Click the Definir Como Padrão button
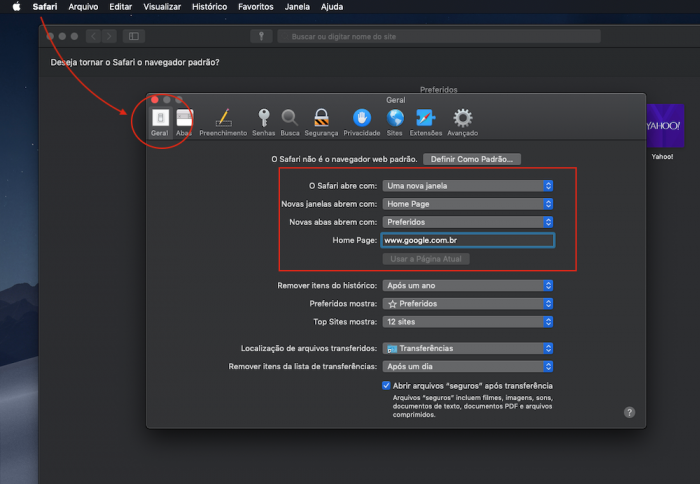The image size is (700, 484). (x=472, y=159)
